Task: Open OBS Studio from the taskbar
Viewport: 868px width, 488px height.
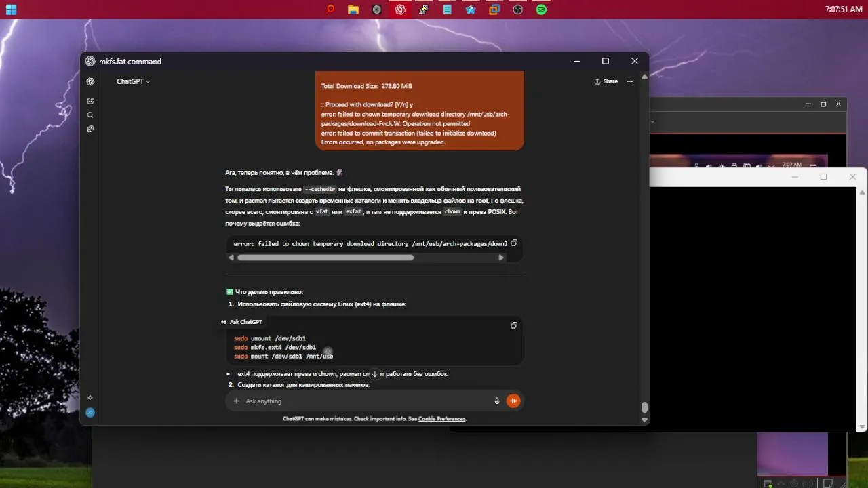Action: tap(518, 9)
